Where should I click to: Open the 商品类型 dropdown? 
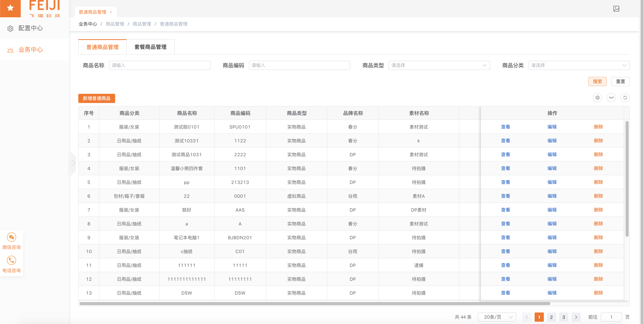[x=439, y=65]
